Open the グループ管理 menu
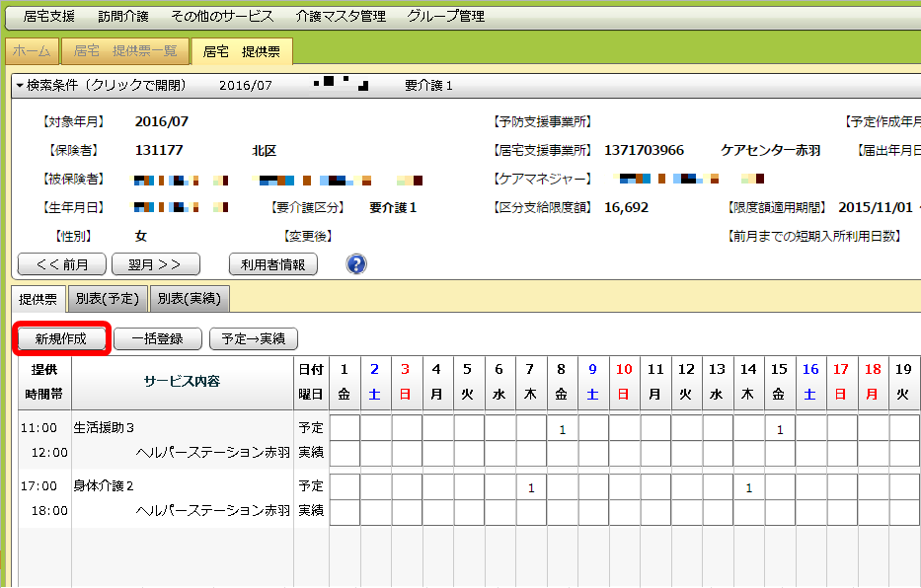The height and width of the screenshot is (588, 921). (445, 16)
